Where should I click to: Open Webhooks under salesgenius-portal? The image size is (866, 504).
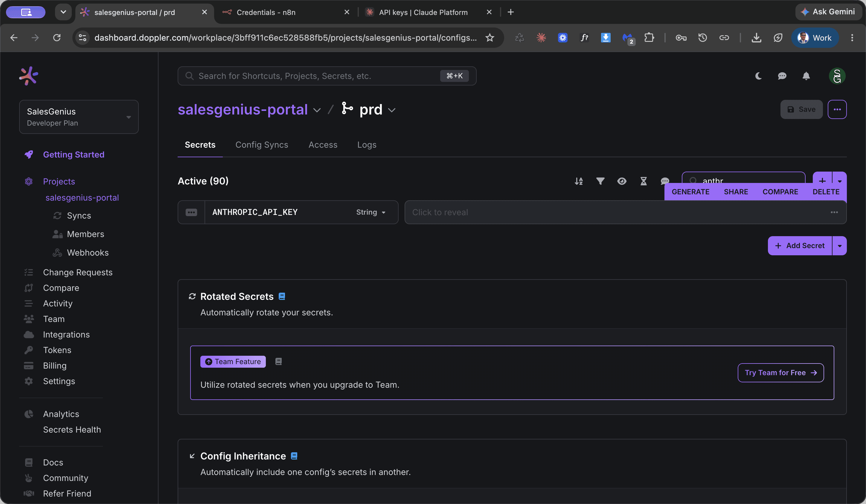coord(88,253)
